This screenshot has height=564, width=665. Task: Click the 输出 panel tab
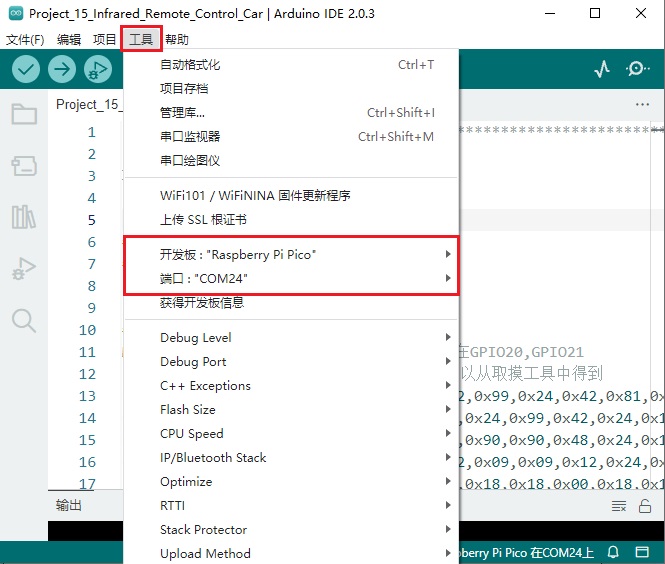[69, 505]
